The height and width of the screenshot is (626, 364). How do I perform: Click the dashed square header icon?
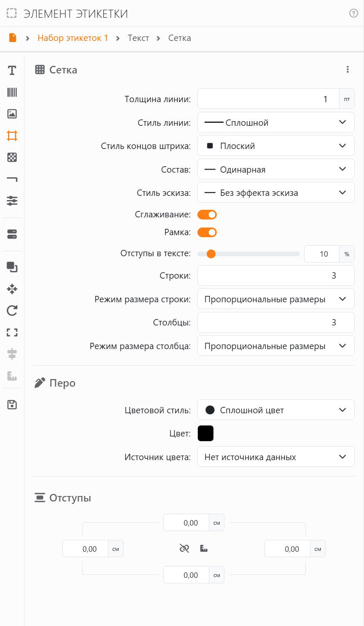[x=12, y=14]
